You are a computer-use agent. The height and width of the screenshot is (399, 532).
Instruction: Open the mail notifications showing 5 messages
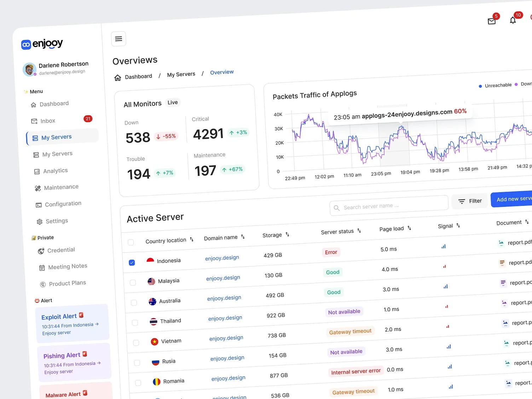492,21
